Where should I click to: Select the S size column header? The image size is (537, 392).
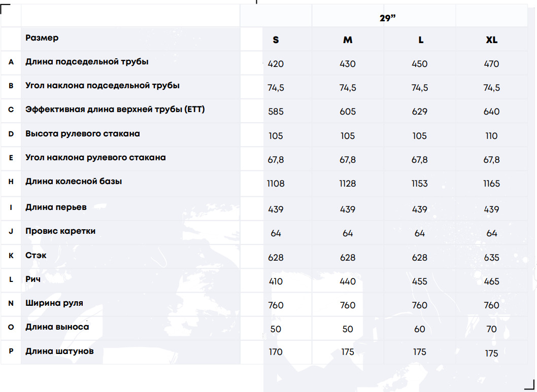[276, 40]
